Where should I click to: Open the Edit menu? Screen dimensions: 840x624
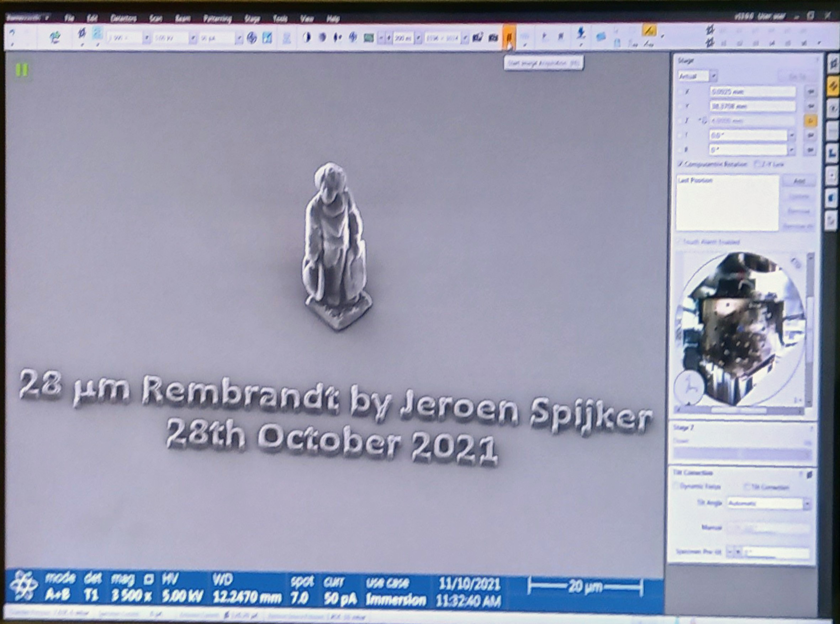click(x=92, y=18)
